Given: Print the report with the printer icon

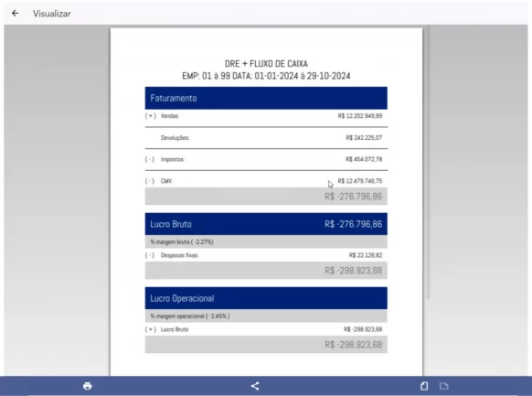Looking at the screenshot, I should (x=87, y=386).
